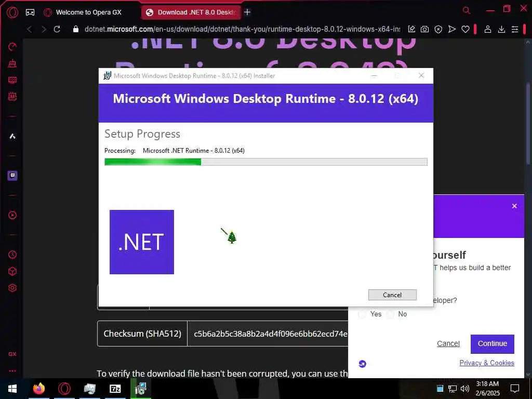Viewport: 532px width, 399px height.
Task: Open sidebar setup three-dots menu
Action: tap(12, 371)
